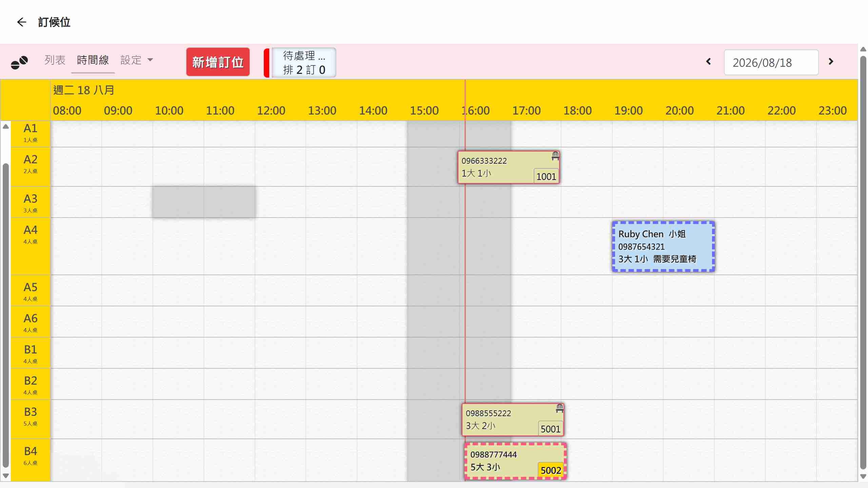
Task: Open the Ruby Chen reservation block
Action: [x=663, y=247]
